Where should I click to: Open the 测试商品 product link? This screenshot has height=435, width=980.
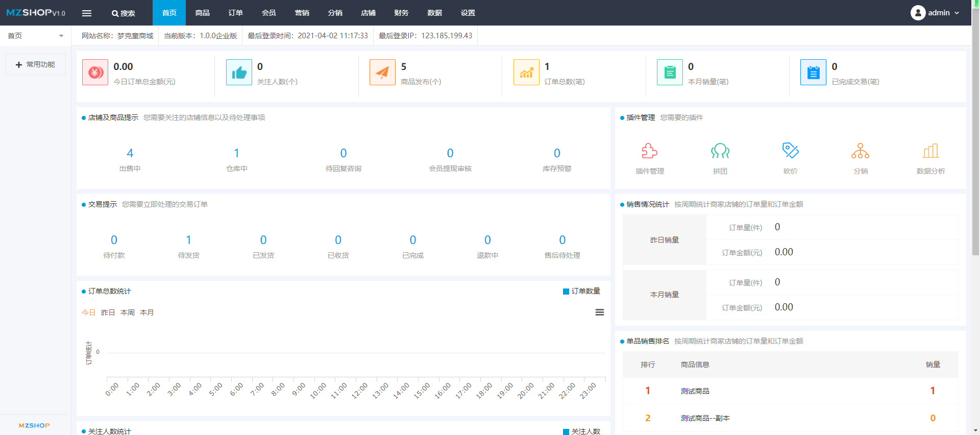coord(695,391)
